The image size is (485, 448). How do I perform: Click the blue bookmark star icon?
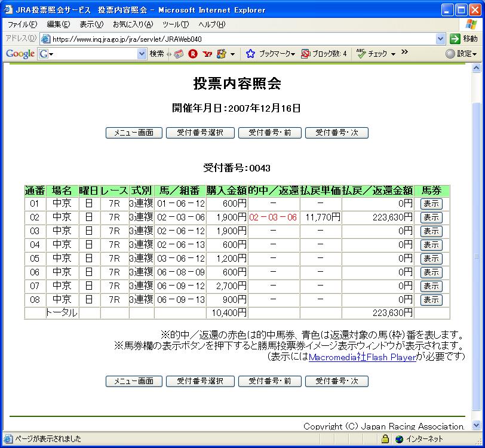[250, 54]
